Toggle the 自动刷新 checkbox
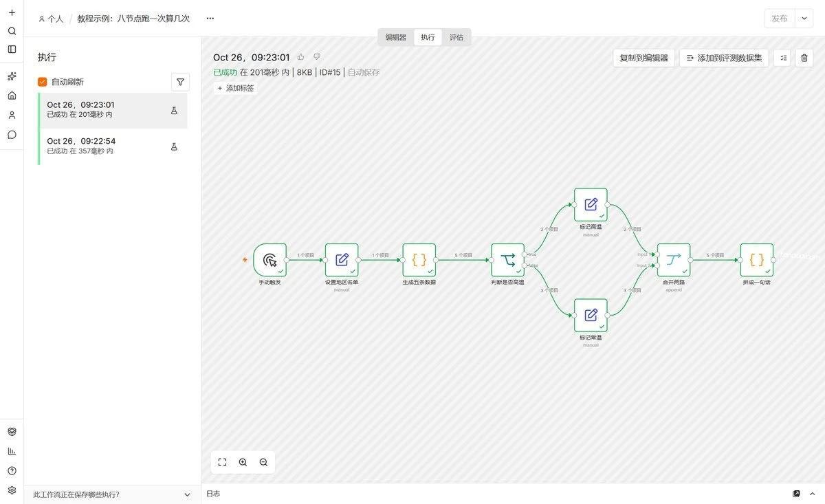 [43, 82]
